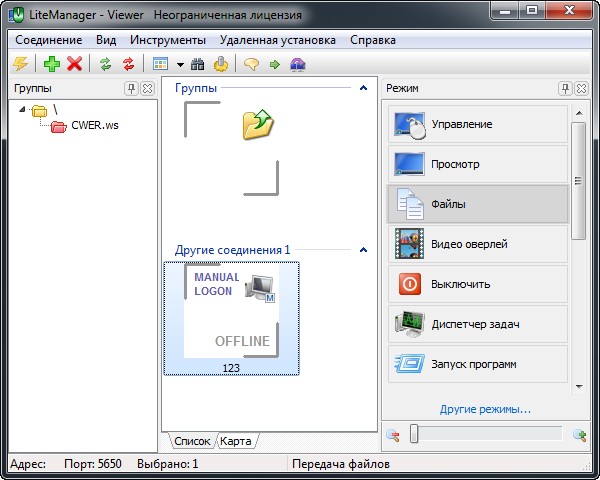600x480 pixels.
Task: Click the green plus add connection icon
Action: click(52, 64)
